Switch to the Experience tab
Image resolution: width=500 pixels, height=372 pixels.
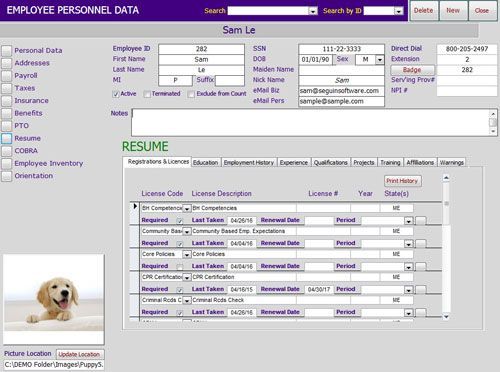(x=294, y=163)
